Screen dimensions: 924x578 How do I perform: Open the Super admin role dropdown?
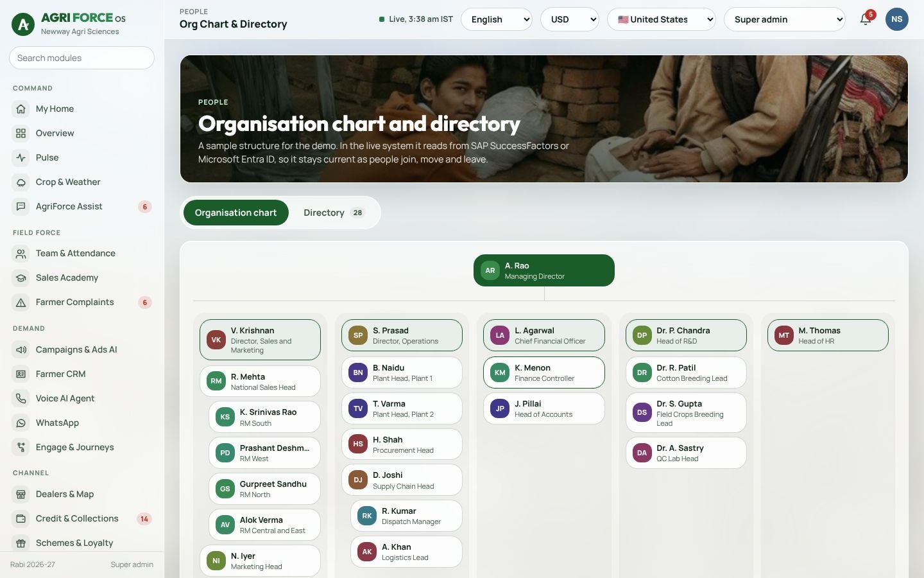[785, 19]
